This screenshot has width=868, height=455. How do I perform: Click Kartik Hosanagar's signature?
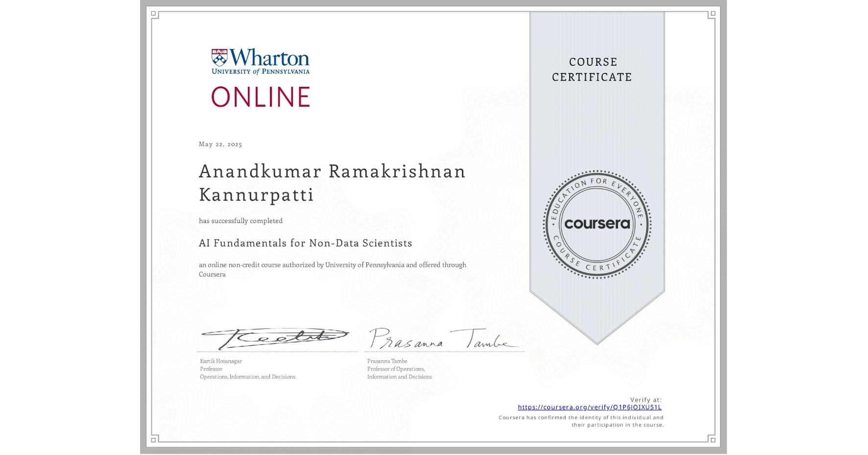[x=275, y=338]
